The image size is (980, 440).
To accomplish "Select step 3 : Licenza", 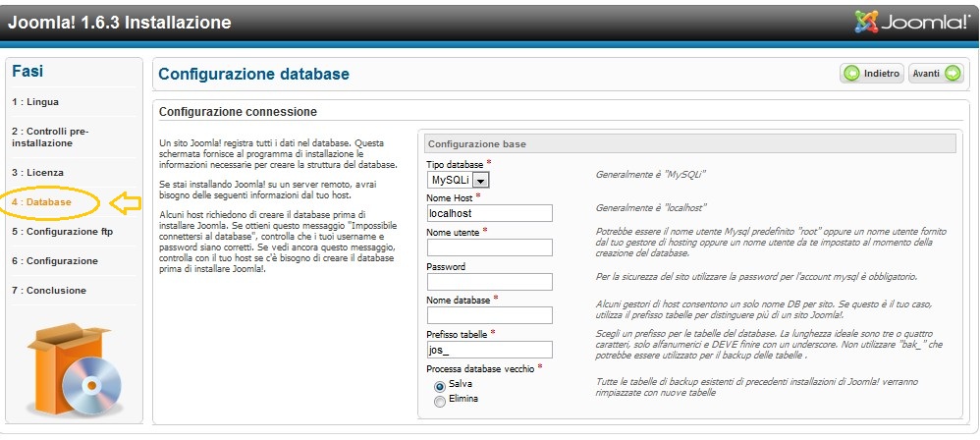I will [37, 172].
